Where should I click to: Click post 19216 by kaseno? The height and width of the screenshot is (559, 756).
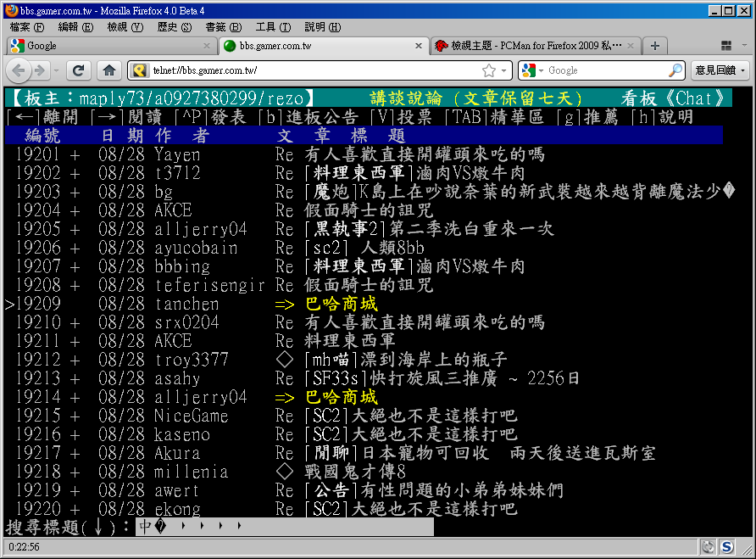click(x=266, y=434)
